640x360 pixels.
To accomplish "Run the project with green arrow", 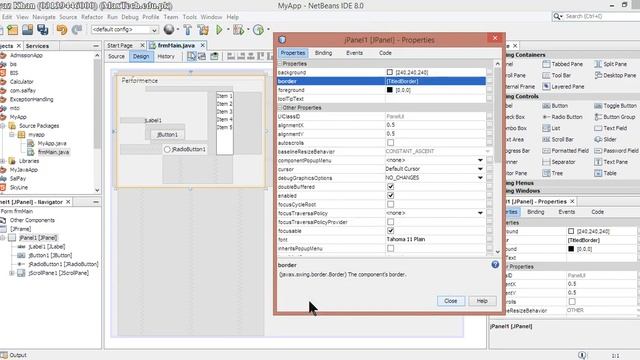I will coord(219,29).
